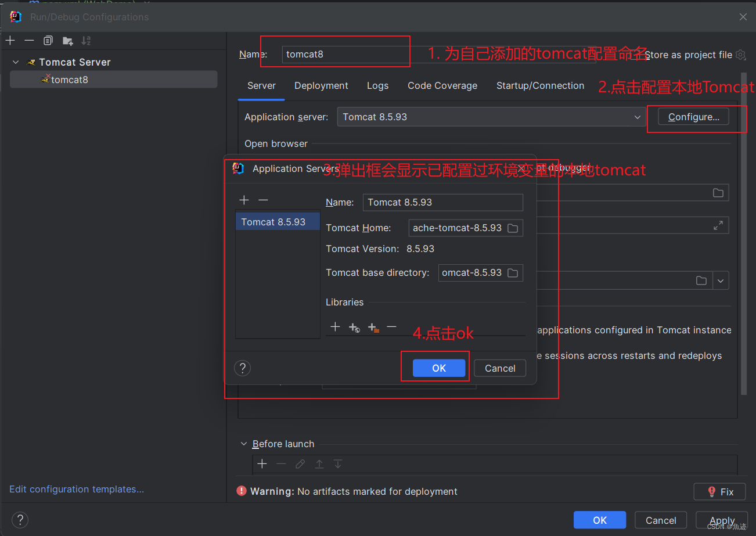Switch to the Deployment tab

[x=321, y=86]
